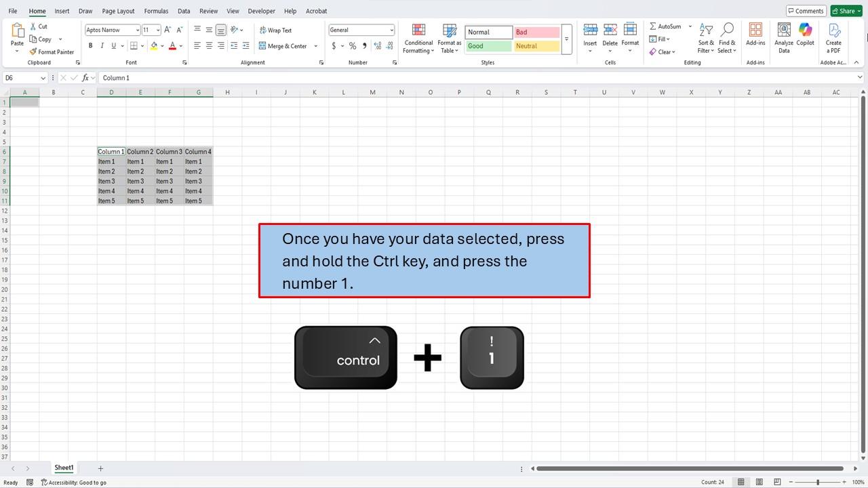This screenshot has width=868, height=488.
Task: Switch to the Formulas ribbon tab
Action: 156,11
